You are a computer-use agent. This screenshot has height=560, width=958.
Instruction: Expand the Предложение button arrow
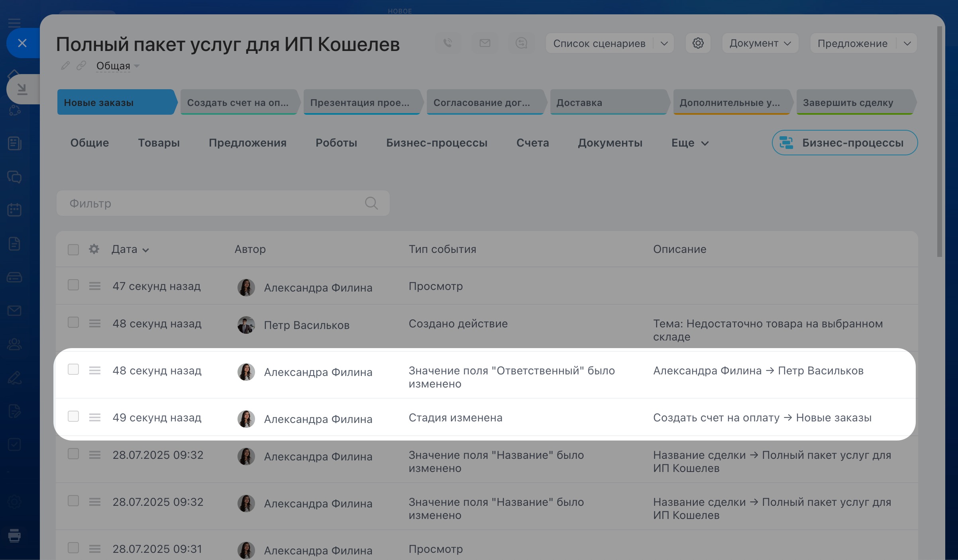click(x=907, y=43)
